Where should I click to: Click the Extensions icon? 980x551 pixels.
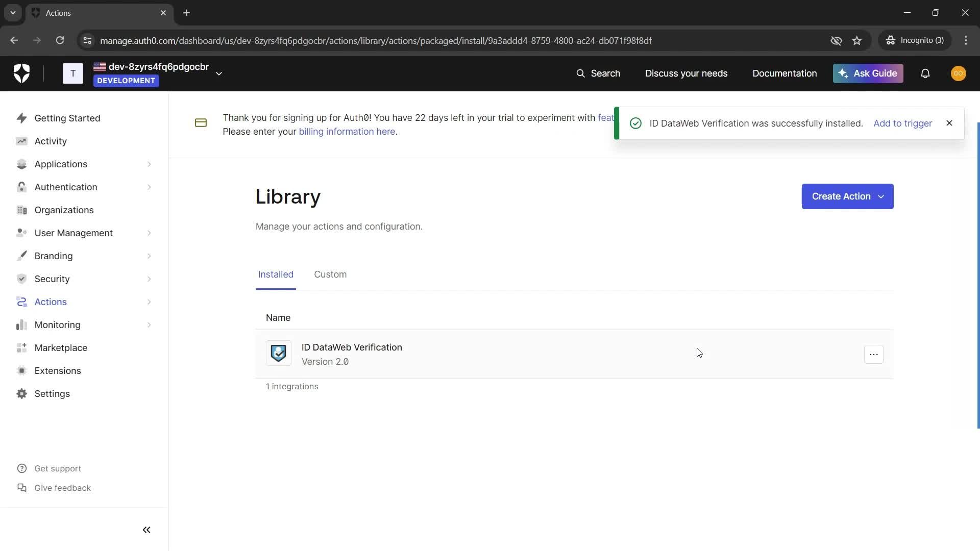[21, 371]
